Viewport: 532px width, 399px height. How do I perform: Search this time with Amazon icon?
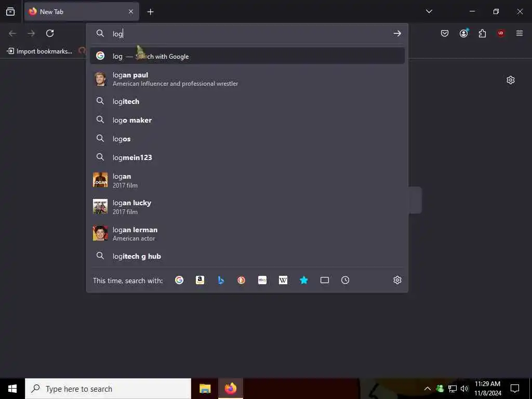coord(200,280)
